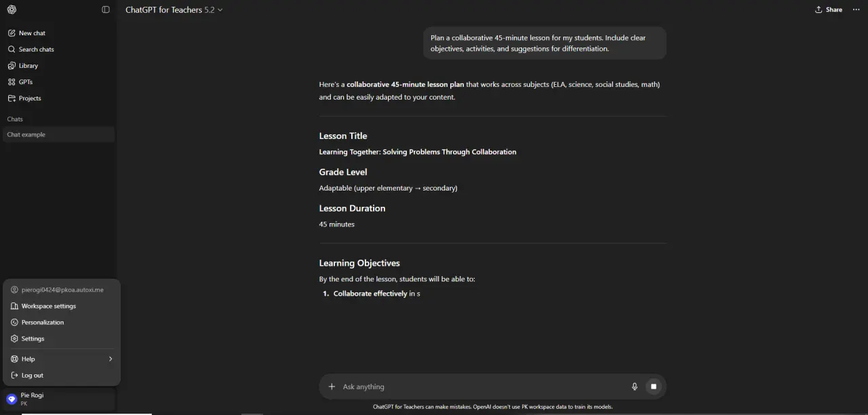Screen dimensions: 868x415
Task: Click the user prompt message bubble
Action: coord(545,43)
